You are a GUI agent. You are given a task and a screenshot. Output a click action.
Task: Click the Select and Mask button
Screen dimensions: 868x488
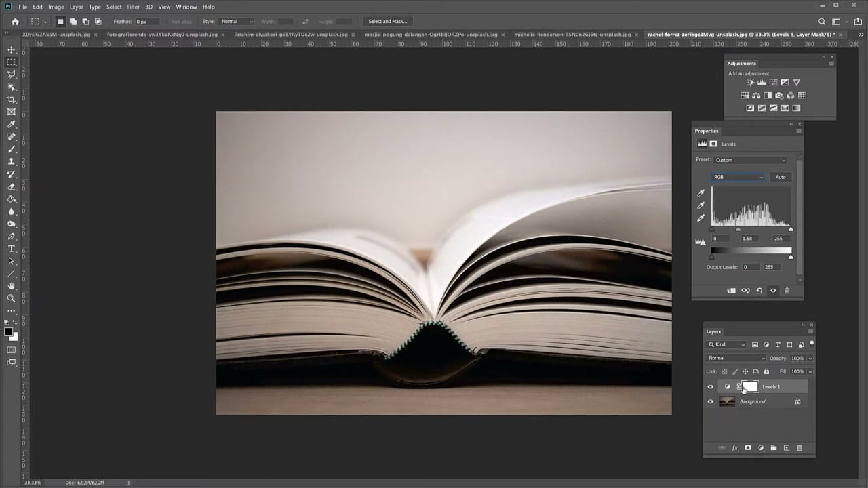pos(387,22)
